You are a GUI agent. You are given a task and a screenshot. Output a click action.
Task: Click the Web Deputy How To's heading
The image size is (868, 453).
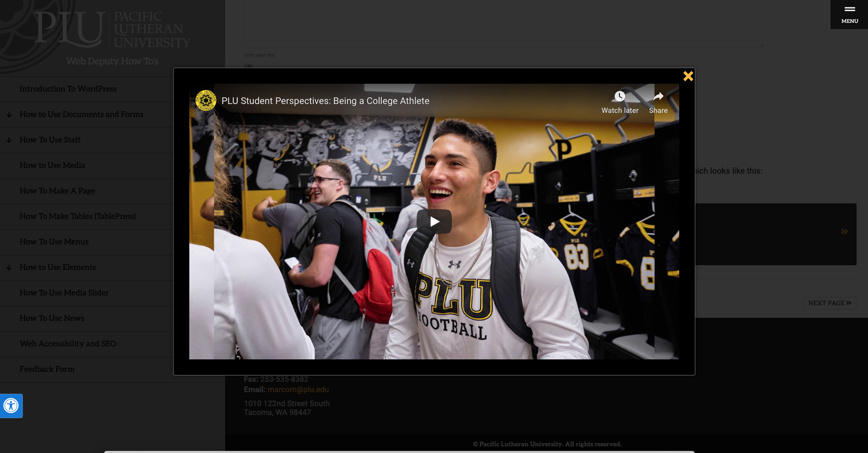pyautogui.click(x=112, y=61)
